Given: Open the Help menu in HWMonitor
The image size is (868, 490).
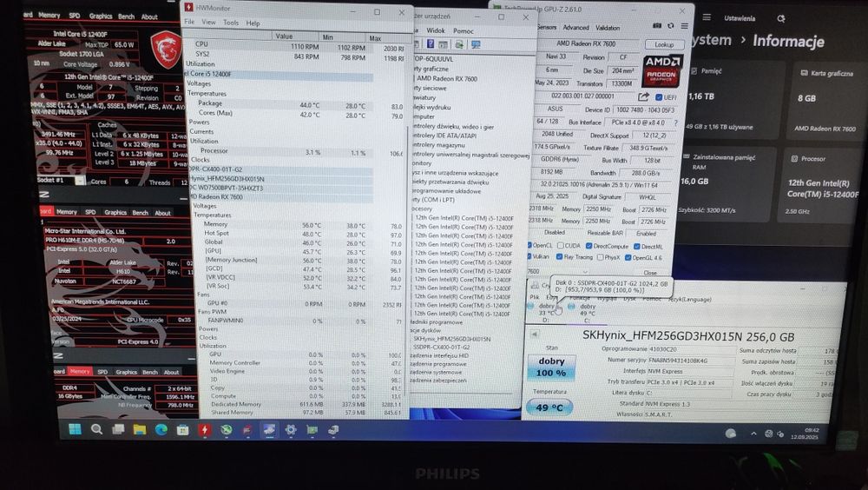Looking at the screenshot, I should (253, 23).
